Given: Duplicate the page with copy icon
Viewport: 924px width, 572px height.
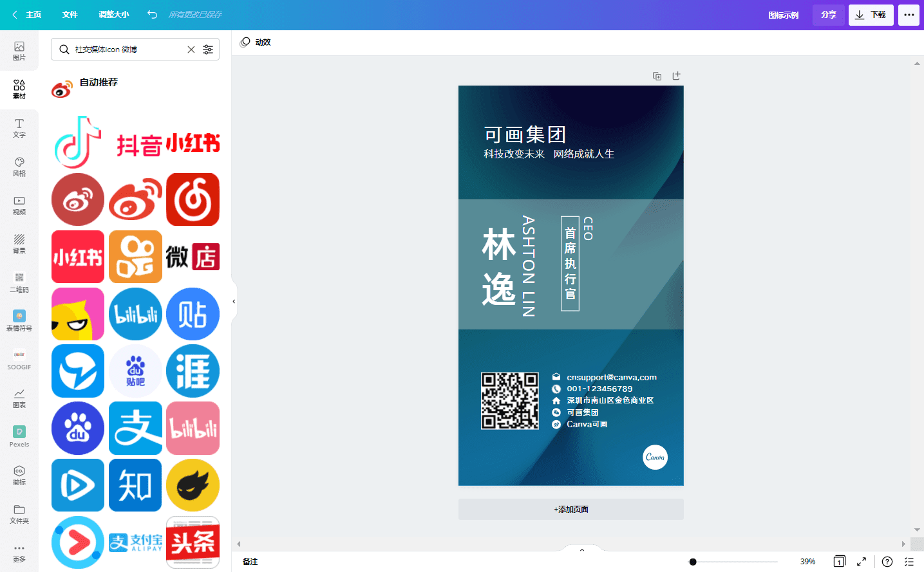Looking at the screenshot, I should tap(657, 76).
